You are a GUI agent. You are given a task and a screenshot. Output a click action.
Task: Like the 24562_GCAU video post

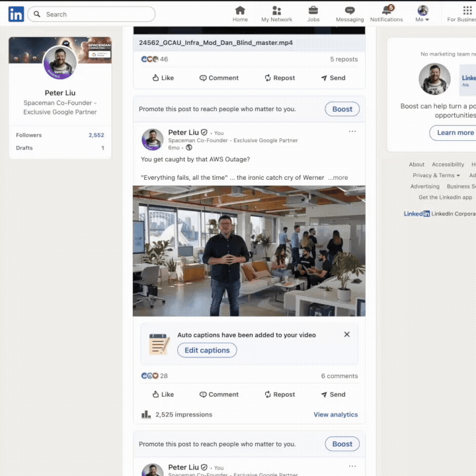[163, 78]
